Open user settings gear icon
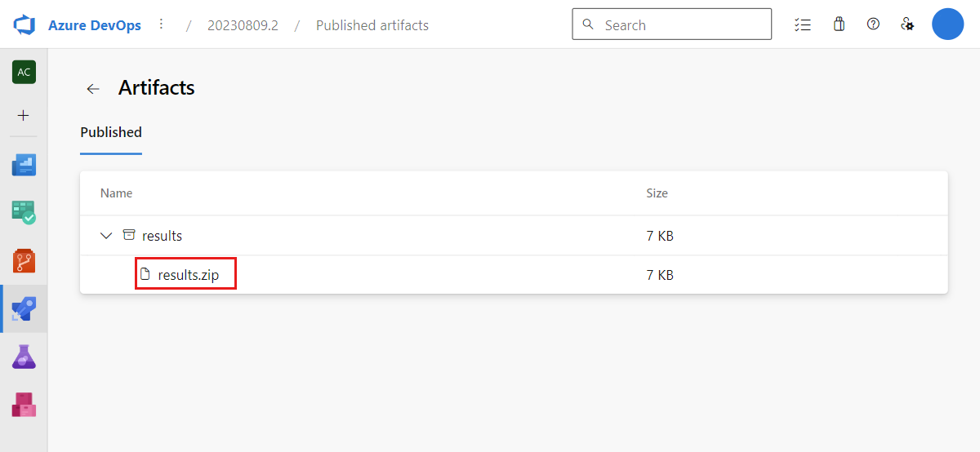 coord(907,24)
